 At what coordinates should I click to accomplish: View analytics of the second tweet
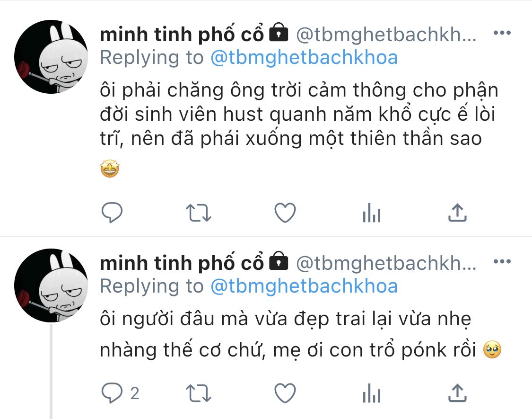click(372, 393)
